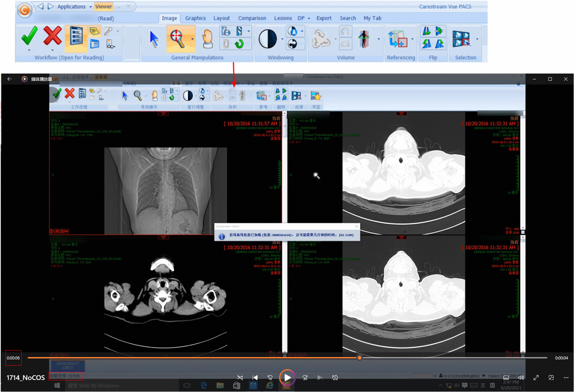The image size is (574, 392).
Task: Click the top-left icon in the Flip group
Action: [x=427, y=31]
